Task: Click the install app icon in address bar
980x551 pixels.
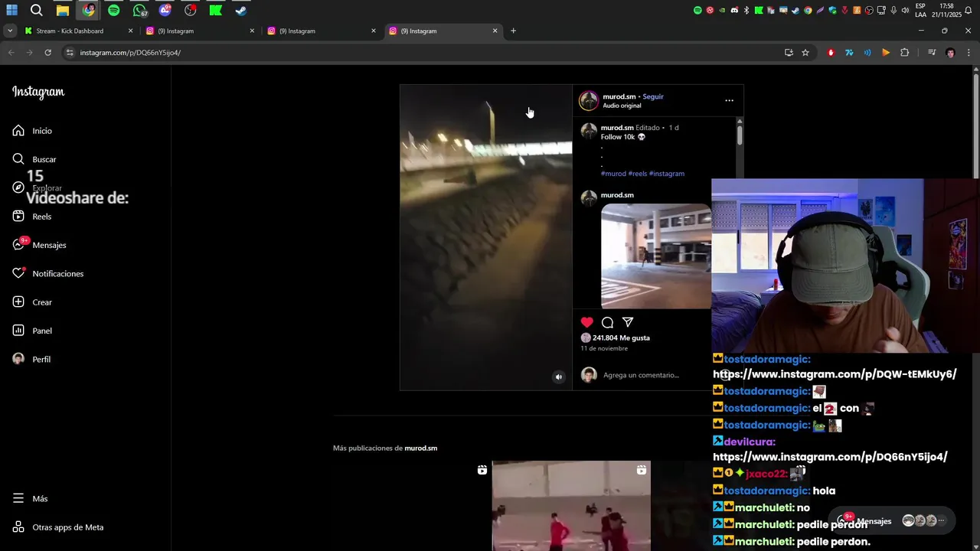Action: 789,53
